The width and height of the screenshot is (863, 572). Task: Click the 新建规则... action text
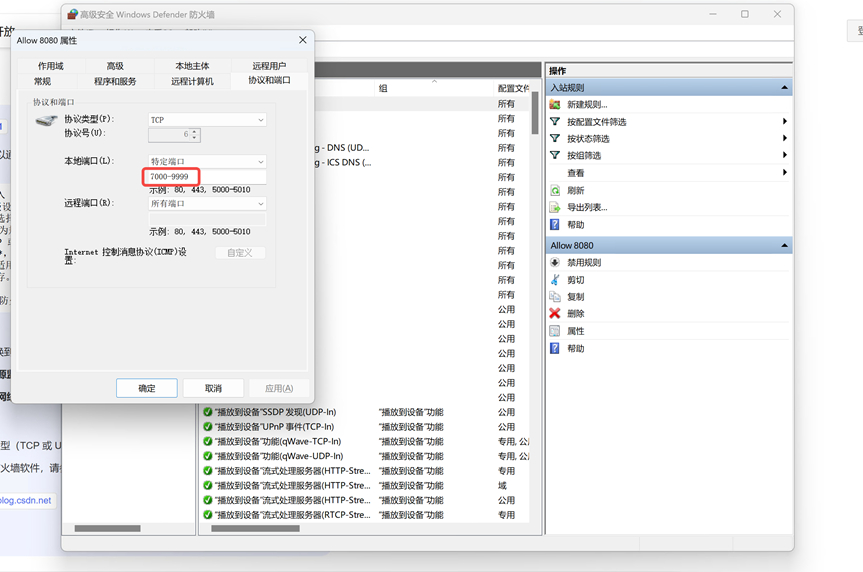click(587, 105)
